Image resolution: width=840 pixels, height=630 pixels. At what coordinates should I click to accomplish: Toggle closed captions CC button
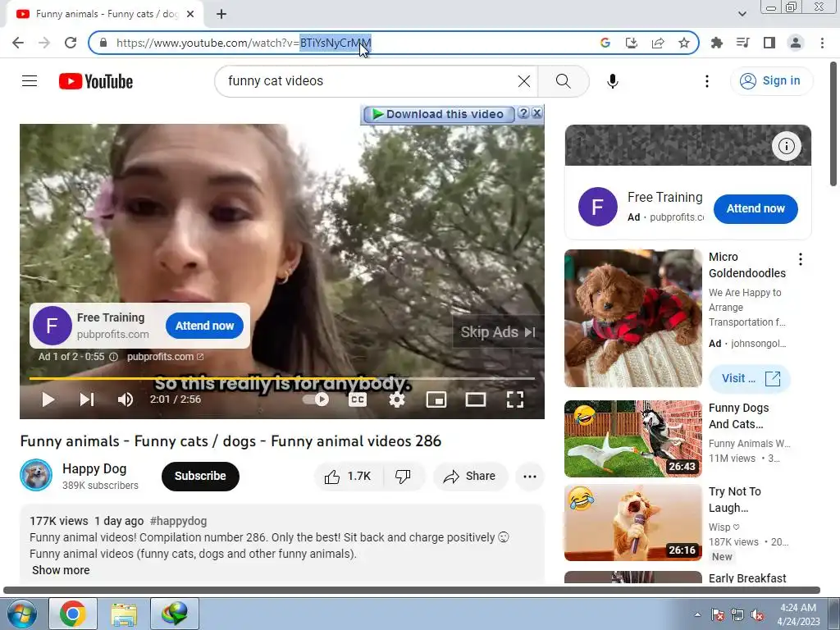(x=358, y=399)
